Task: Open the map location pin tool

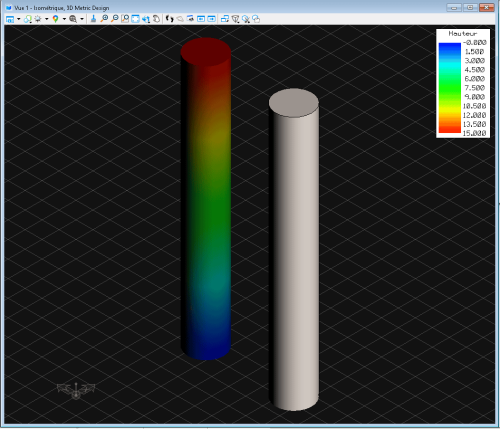Action: (56, 19)
